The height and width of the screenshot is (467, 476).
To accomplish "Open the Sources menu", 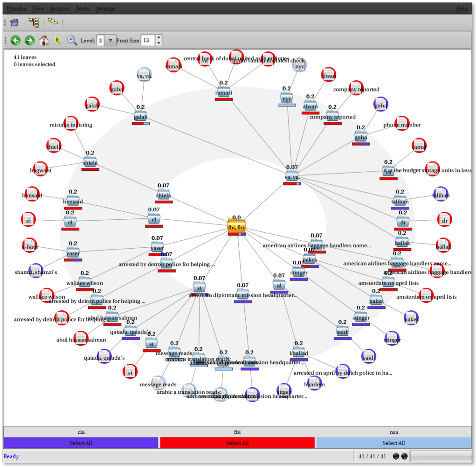I will point(60,8).
